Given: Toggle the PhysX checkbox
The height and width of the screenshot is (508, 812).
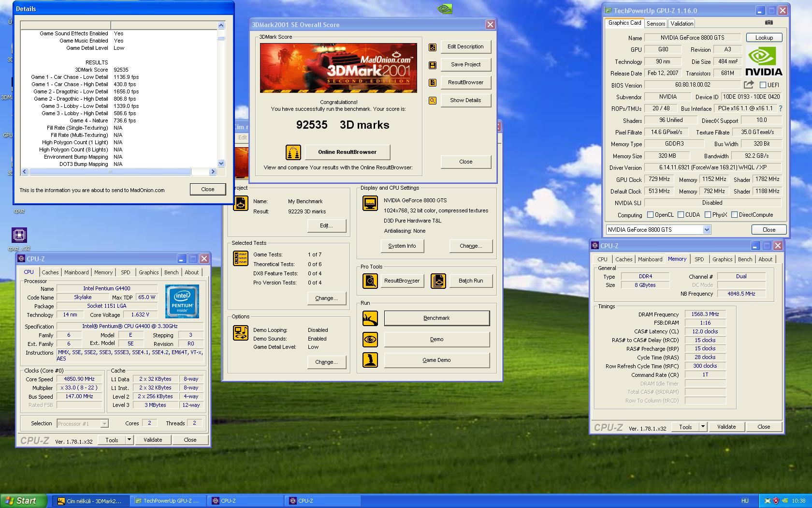Looking at the screenshot, I should [x=708, y=215].
